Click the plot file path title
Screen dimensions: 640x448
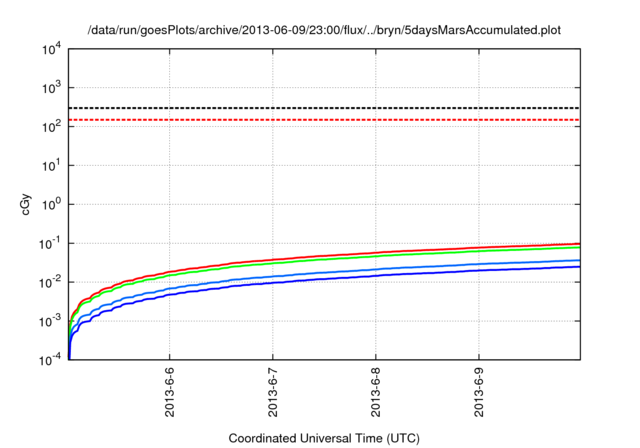[x=324, y=30]
